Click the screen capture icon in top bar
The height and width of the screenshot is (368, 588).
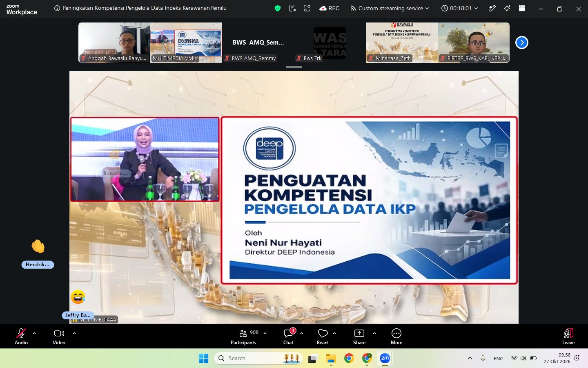(x=307, y=8)
